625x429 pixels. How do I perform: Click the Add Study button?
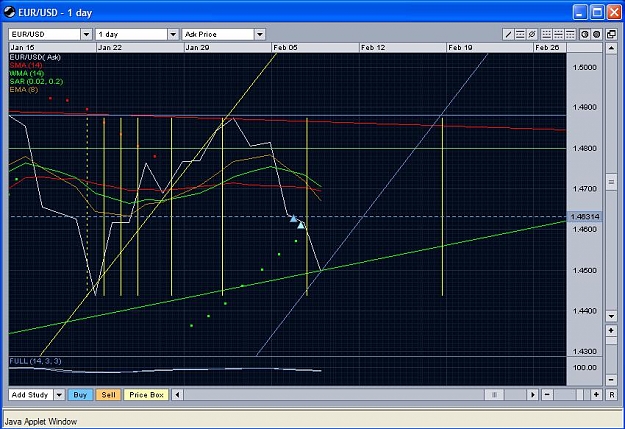tap(30, 395)
